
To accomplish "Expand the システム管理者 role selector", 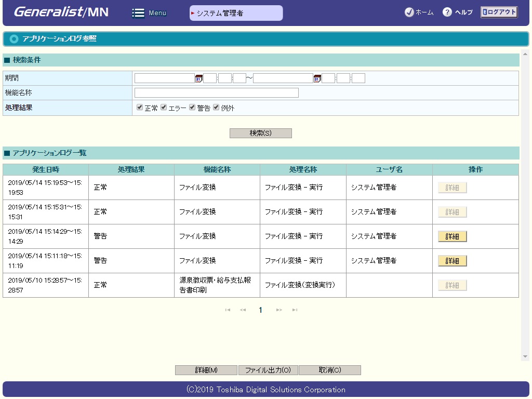I will click(236, 13).
